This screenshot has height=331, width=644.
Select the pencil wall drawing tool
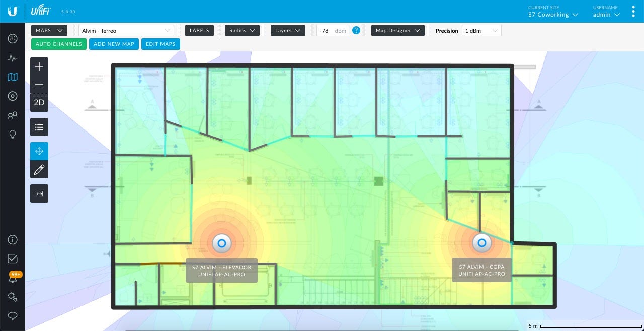[39, 170]
